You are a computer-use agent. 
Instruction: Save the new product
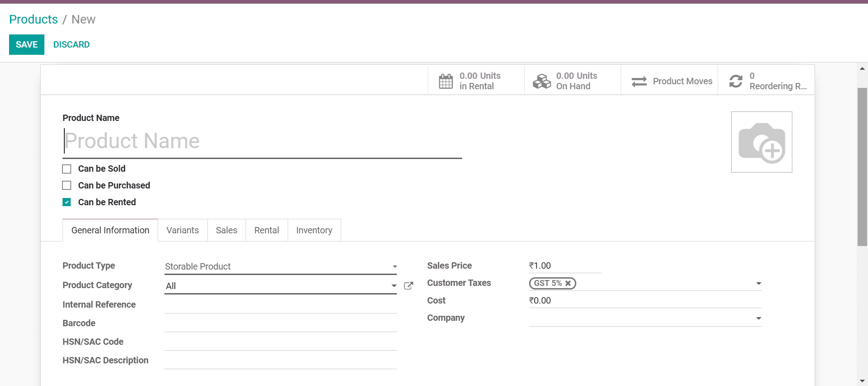tap(27, 44)
